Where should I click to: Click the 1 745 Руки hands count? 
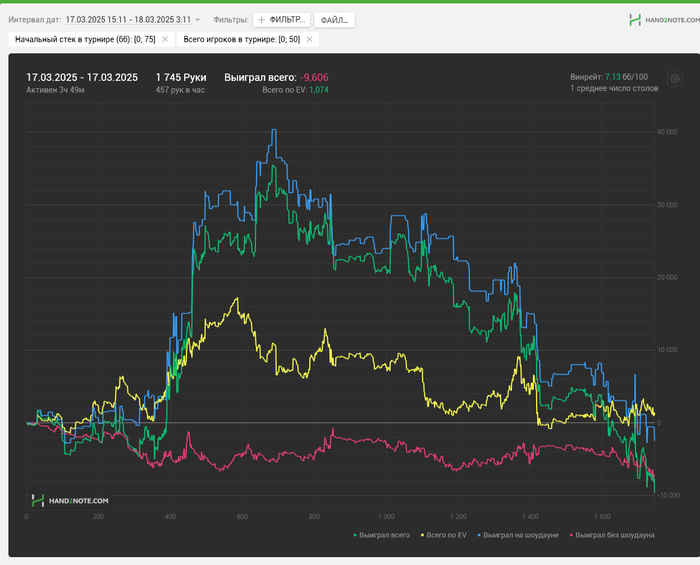(181, 77)
